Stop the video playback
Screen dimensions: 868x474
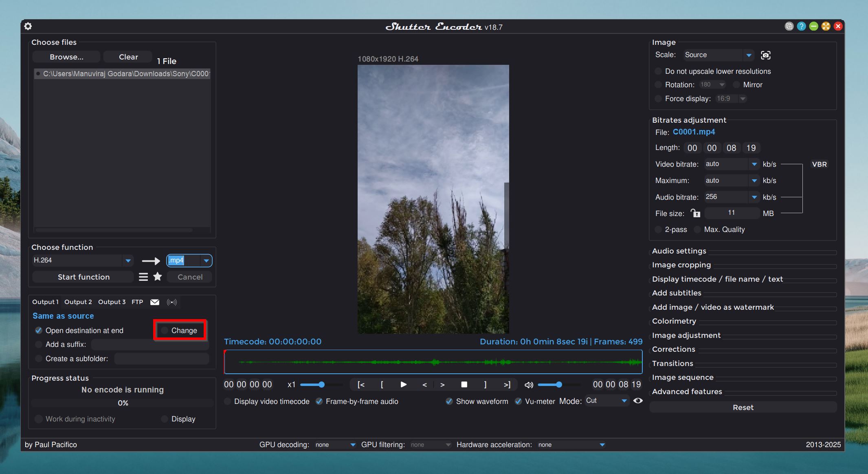pyautogui.click(x=464, y=384)
